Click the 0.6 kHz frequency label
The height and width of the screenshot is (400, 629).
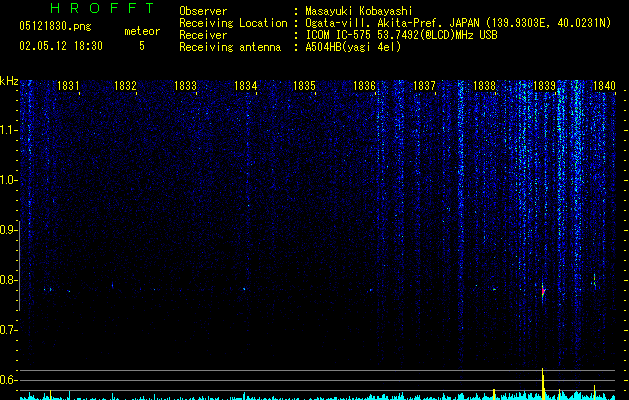[x=8, y=380]
